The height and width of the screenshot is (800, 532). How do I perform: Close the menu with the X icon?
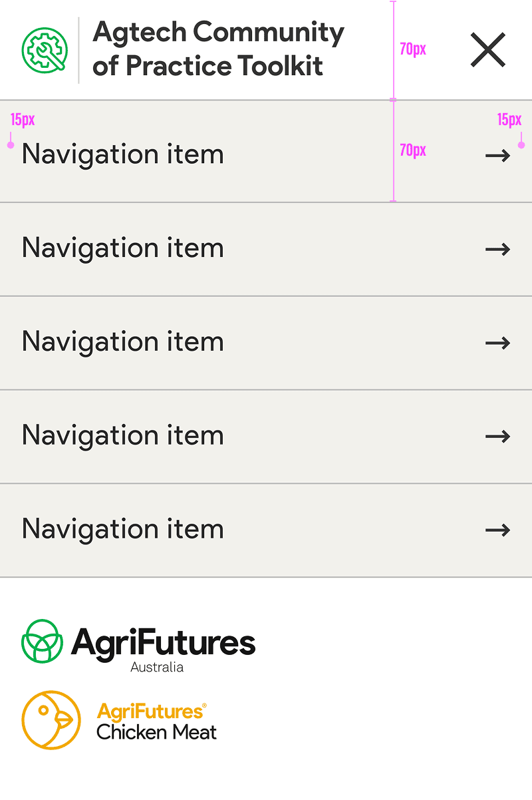point(488,51)
